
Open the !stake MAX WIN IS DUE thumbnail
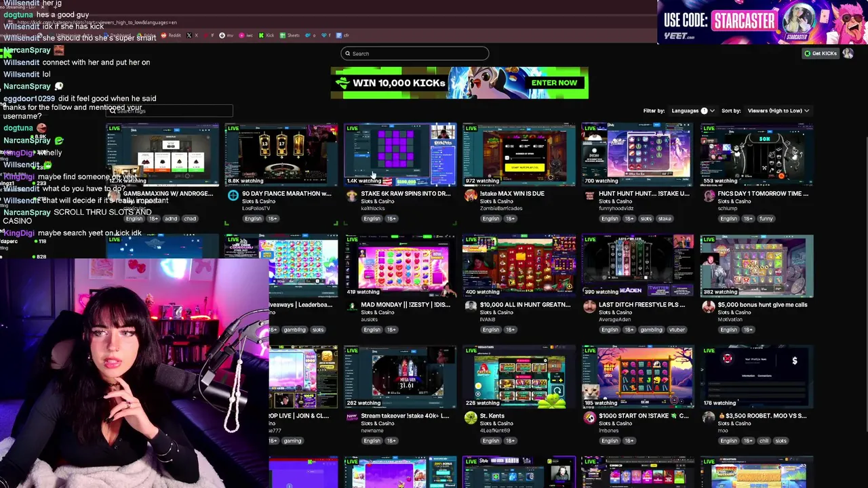point(519,155)
